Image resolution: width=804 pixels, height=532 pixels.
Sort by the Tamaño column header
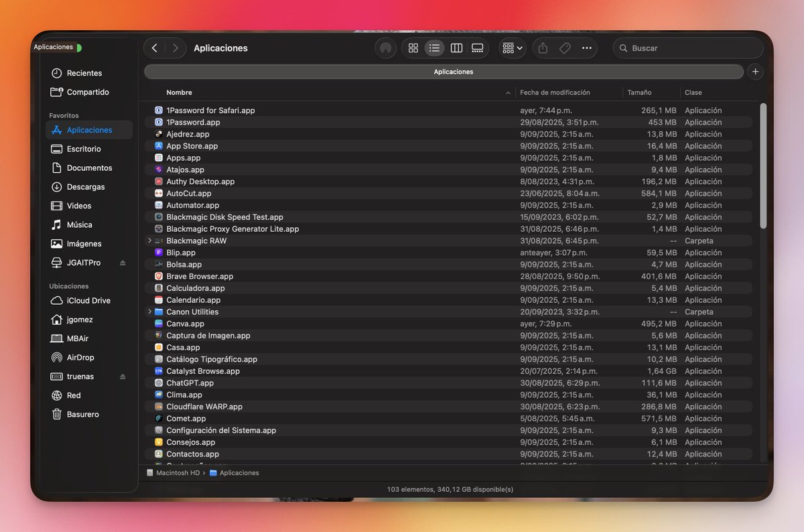(639, 92)
